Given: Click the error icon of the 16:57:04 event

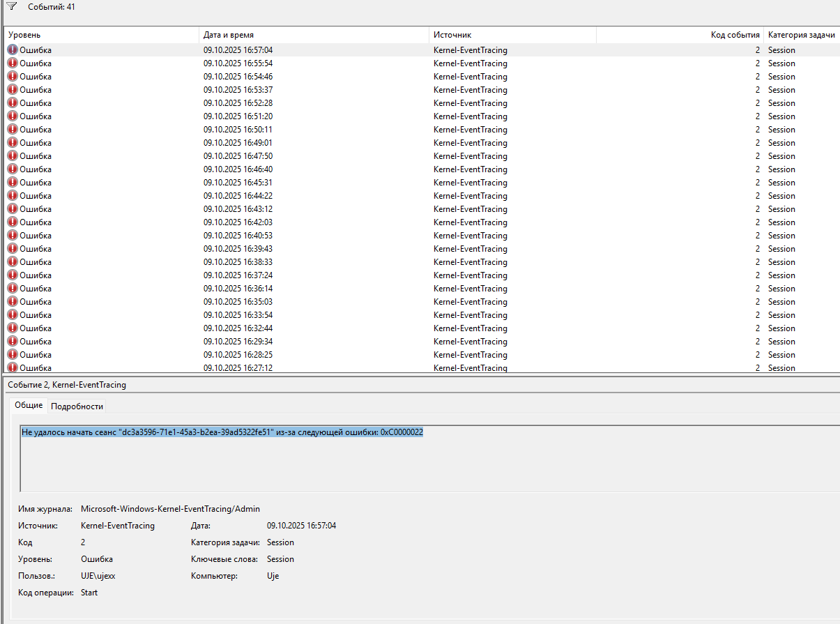Looking at the screenshot, I should tap(13, 50).
